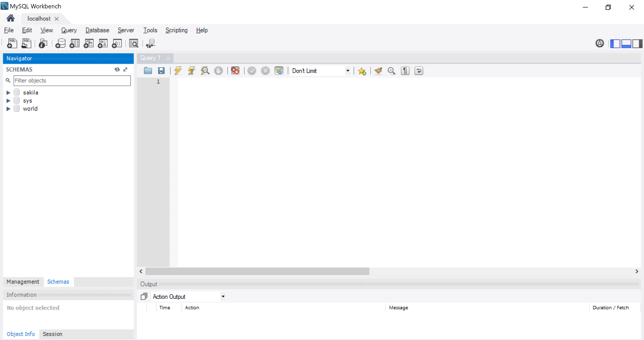Refresh the schemas list
Viewport: 644px width, 340px height.
pos(117,69)
